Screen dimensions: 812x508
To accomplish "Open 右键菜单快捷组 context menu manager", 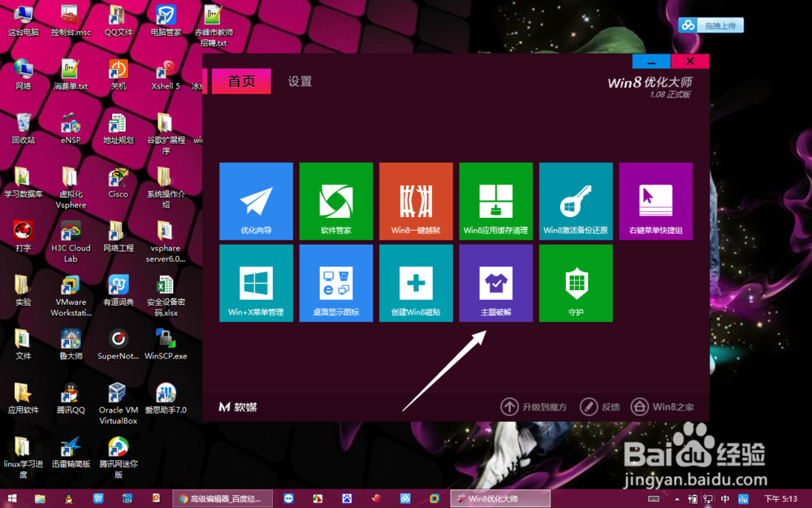I will click(x=655, y=201).
